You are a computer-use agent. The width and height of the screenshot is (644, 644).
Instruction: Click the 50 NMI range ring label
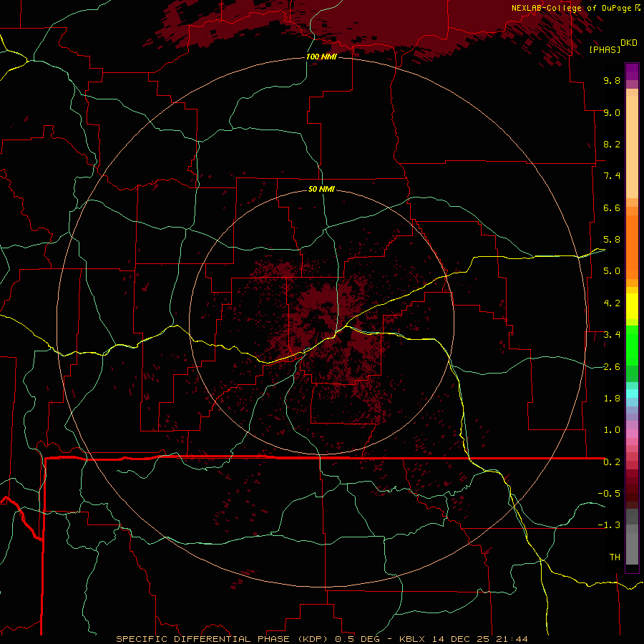point(321,189)
